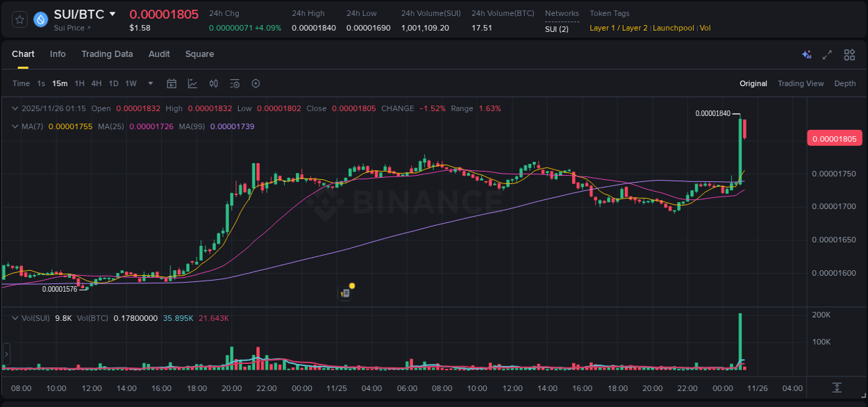Toggle the favorite star for SUI/BTC
Screen dimensions: 868x407
19,19
